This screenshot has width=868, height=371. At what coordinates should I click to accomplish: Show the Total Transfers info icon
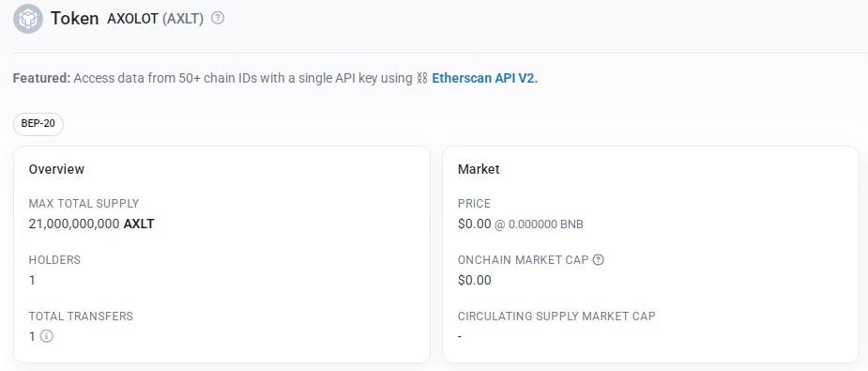pyautogui.click(x=47, y=336)
